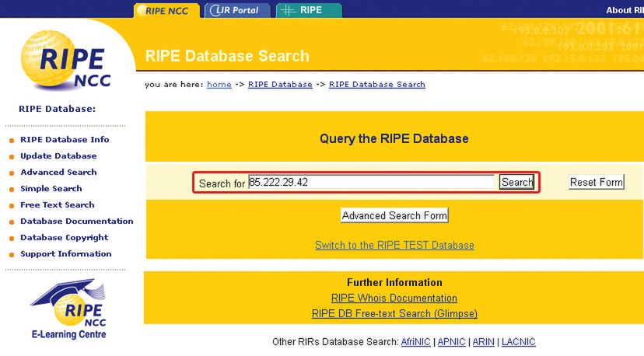Follow the home breadcrumb link
644x356 pixels.
point(219,84)
